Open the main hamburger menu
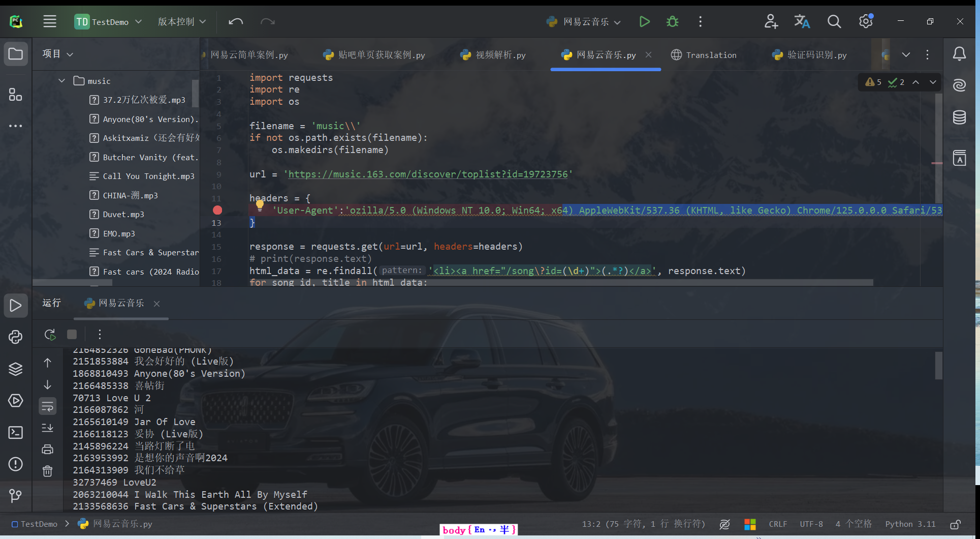The width and height of the screenshot is (980, 539). [x=50, y=21]
